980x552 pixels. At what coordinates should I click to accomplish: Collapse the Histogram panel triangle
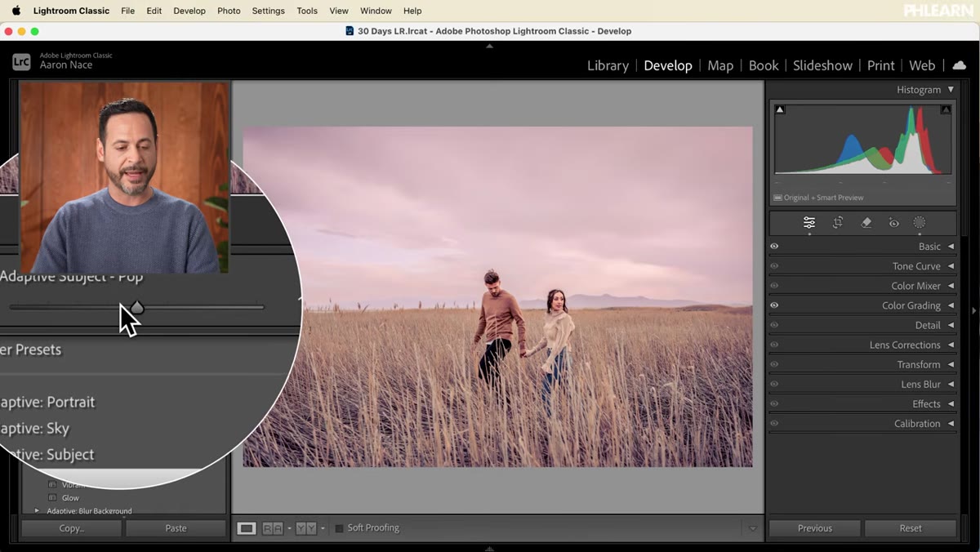[x=951, y=90]
